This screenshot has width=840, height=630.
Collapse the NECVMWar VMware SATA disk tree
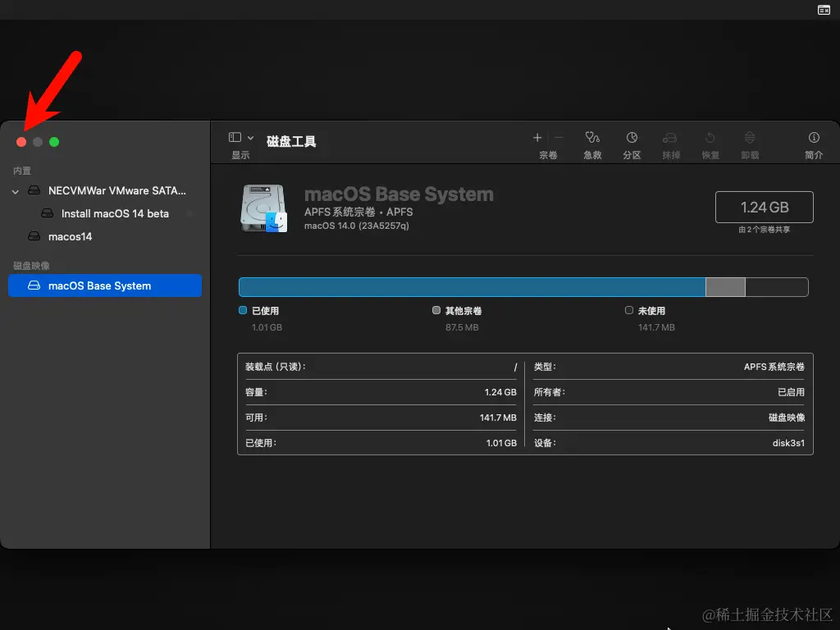(x=16, y=191)
